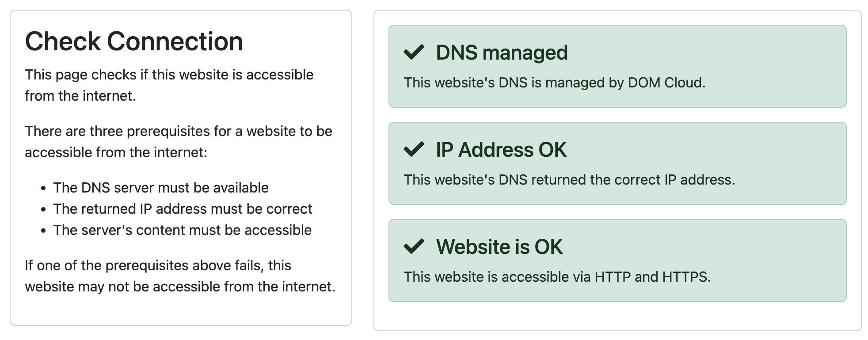Click the word 'HTTP' before 'and HTTPS'
The image size is (868, 340).
(613, 277)
